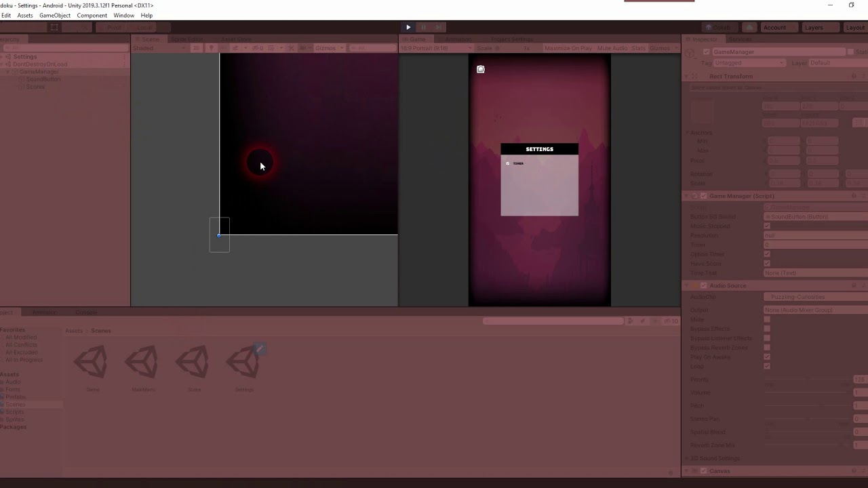Toggle GameManager active checkbox in Inspector

point(707,52)
